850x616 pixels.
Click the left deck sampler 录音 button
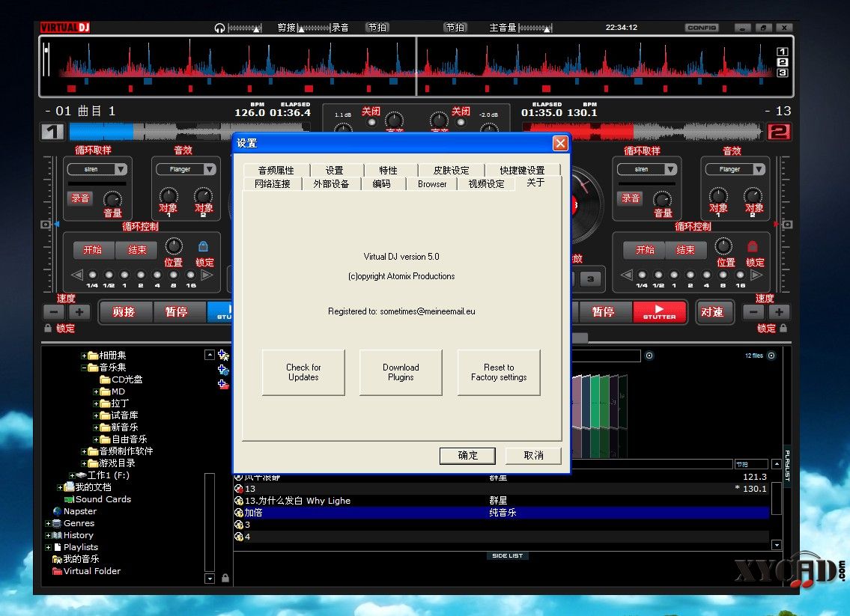[x=80, y=198]
